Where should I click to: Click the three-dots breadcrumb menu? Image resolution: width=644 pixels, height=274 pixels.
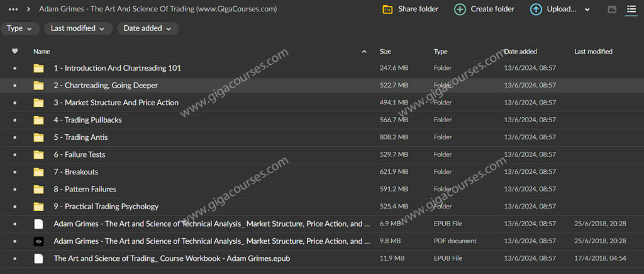click(13, 9)
